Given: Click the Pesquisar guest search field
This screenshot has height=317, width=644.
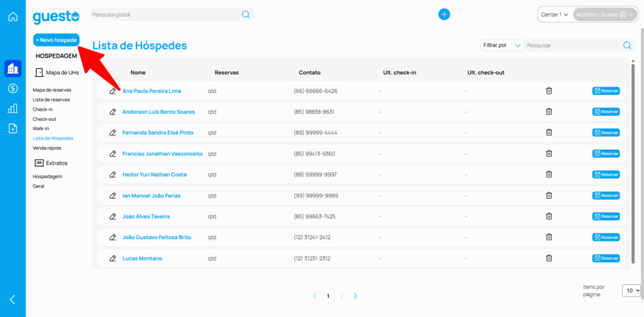Looking at the screenshot, I should (x=572, y=45).
